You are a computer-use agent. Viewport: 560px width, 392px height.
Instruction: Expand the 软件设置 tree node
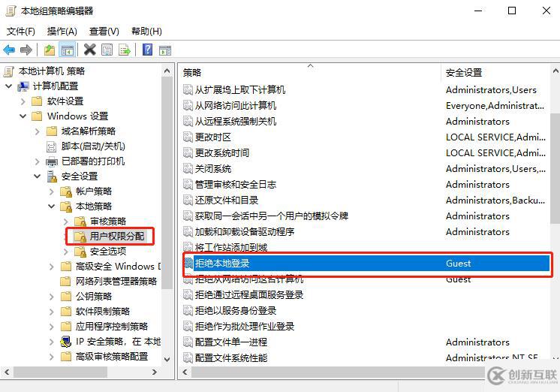[23, 101]
